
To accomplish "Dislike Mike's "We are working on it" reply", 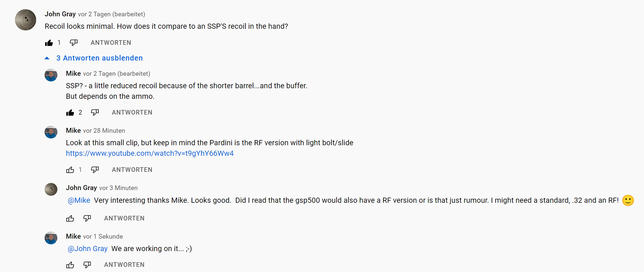I will tap(87, 265).
